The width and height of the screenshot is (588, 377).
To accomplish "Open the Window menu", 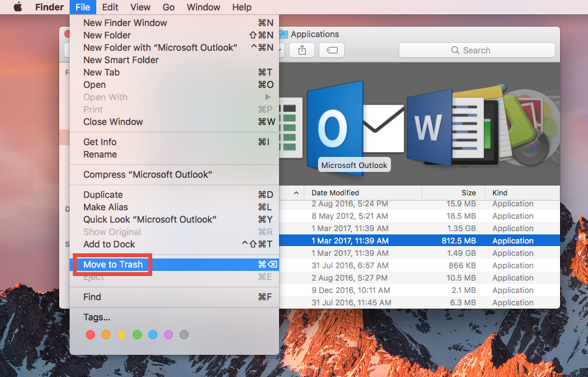I will point(203,7).
